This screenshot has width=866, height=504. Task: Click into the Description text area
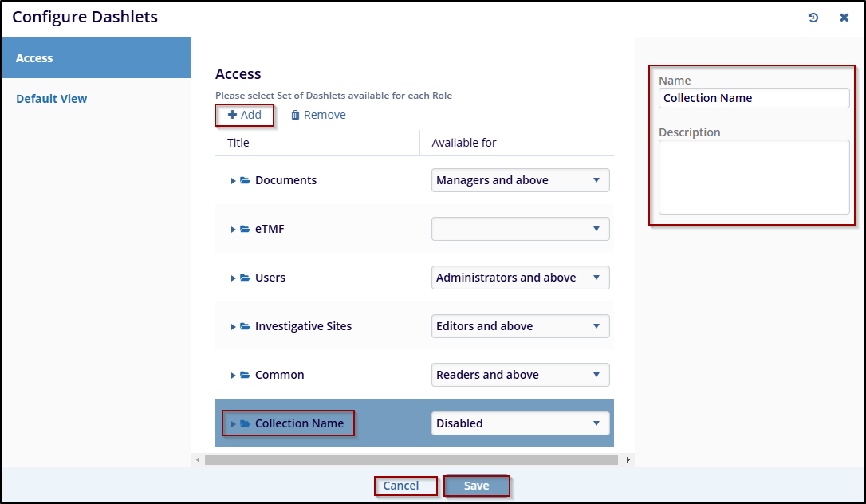tap(754, 177)
